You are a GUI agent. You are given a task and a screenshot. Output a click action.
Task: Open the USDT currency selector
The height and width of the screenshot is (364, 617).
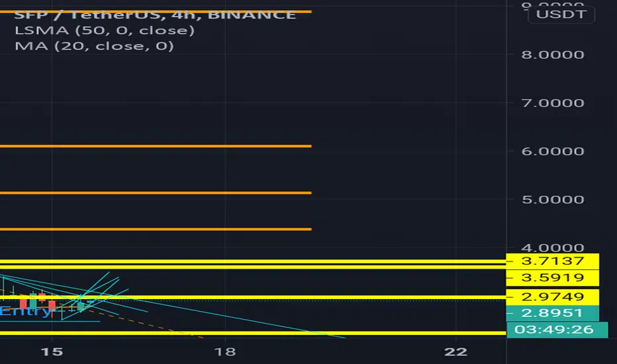click(561, 15)
